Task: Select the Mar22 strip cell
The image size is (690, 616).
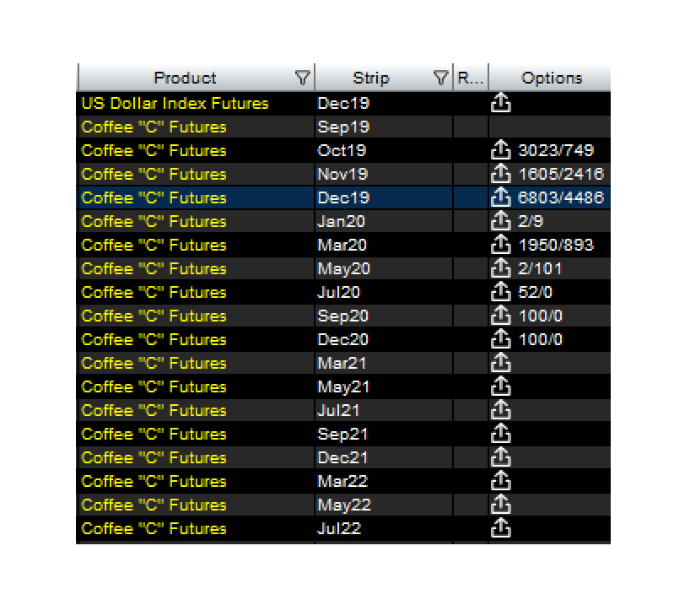Action: [383, 481]
